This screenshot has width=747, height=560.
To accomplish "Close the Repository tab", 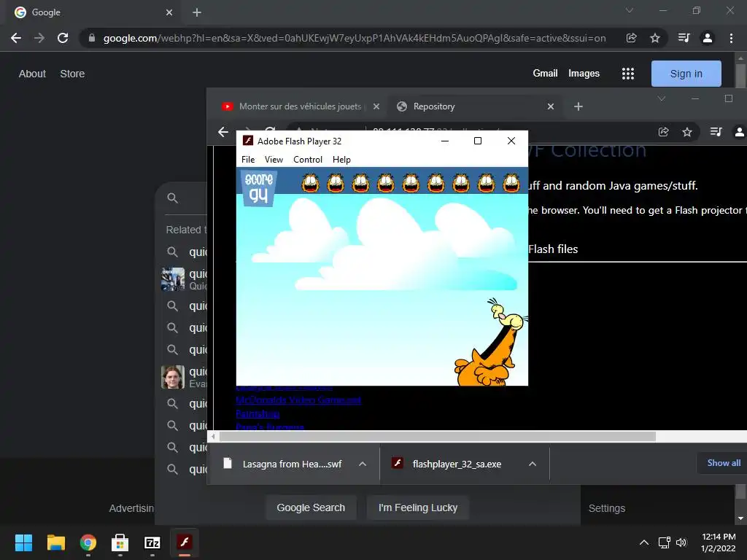I will pos(551,106).
